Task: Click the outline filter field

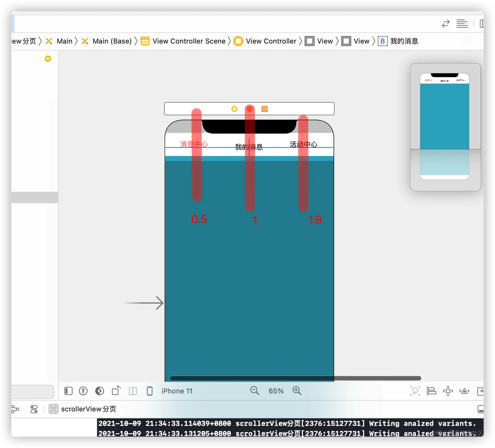Action: point(32,391)
